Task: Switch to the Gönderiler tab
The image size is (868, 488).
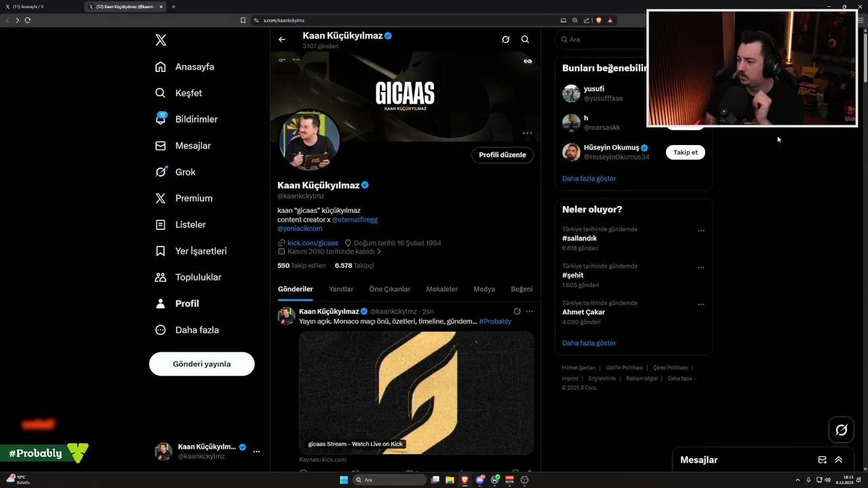Action: [295, 289]
